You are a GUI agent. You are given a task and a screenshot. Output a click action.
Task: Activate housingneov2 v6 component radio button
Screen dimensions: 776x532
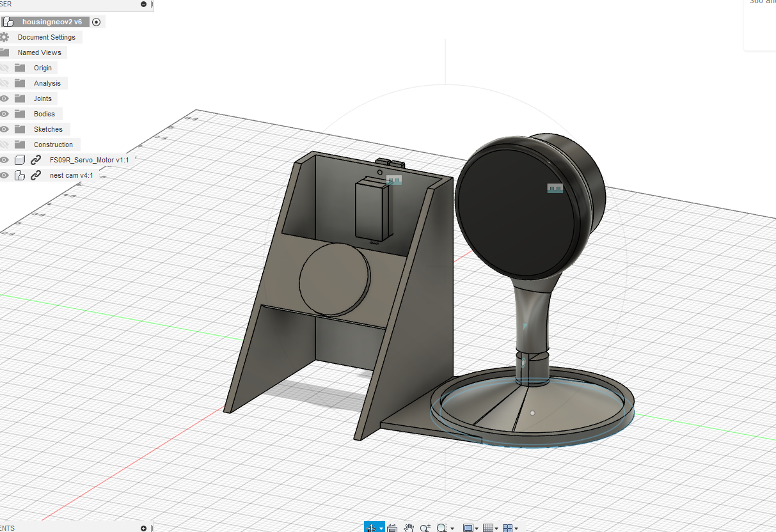pyautogui.click(x=97, y=22)
